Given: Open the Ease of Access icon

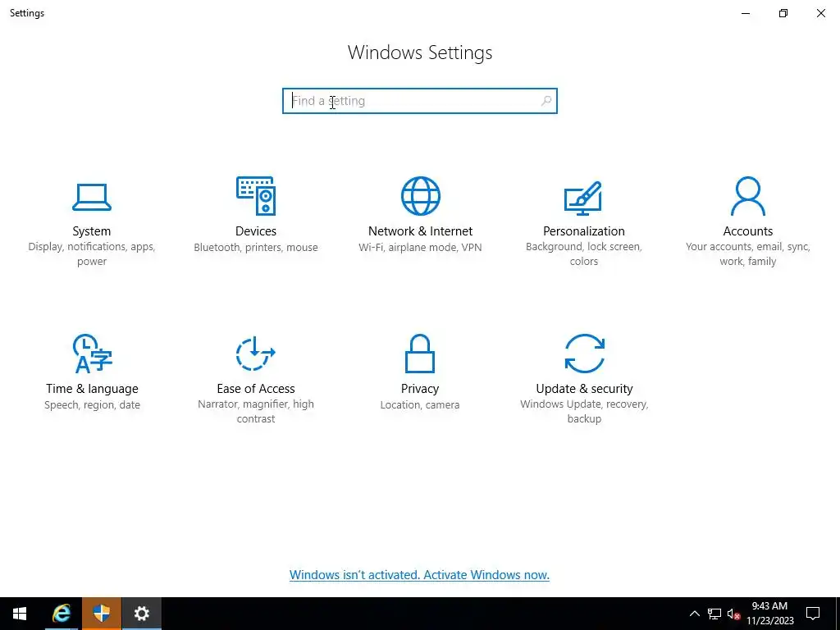Looking at the screenshot, I should tap(256, 354).
